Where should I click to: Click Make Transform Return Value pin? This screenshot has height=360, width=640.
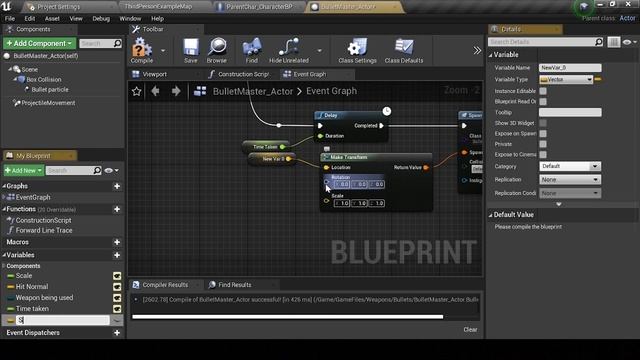point(426,167)
